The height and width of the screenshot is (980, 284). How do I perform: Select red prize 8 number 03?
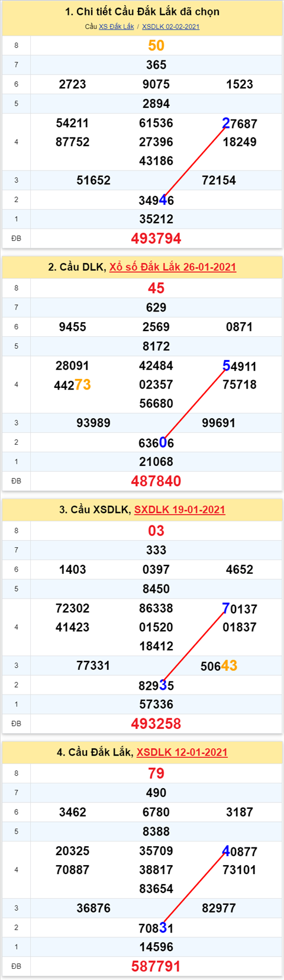(156, 531)
